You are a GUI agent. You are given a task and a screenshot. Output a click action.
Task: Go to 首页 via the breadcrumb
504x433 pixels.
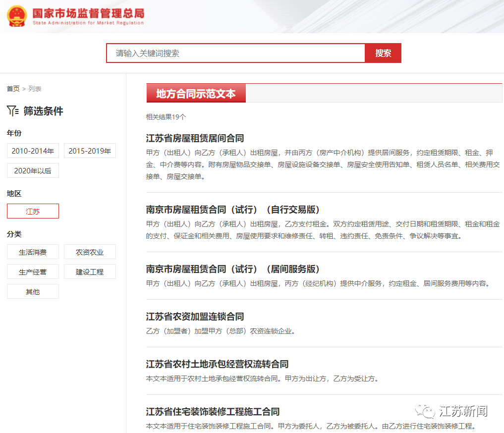pos(13,89)
